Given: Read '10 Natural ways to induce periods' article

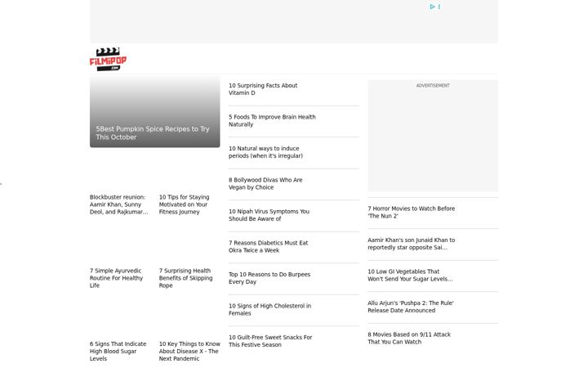Looking at the screenshot, I should (265, 152).
